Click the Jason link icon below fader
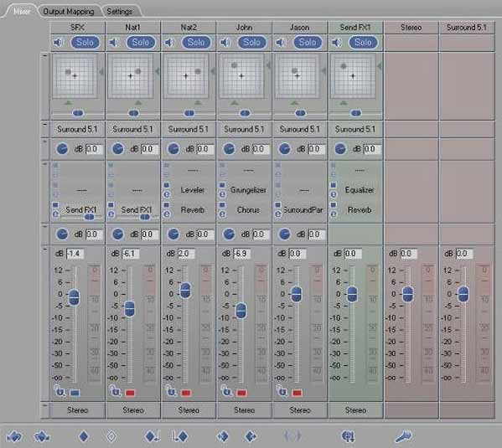The width and height of the screenshot is (502, 448). pyautogui.click(x=282, y=391)
